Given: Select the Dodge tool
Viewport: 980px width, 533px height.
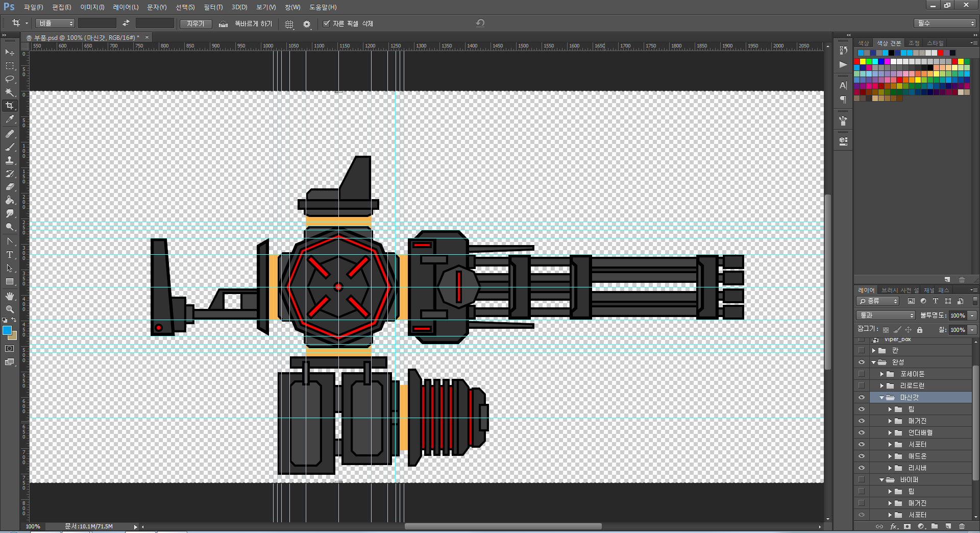Looking at the screenshot, I should pos(10,227).
